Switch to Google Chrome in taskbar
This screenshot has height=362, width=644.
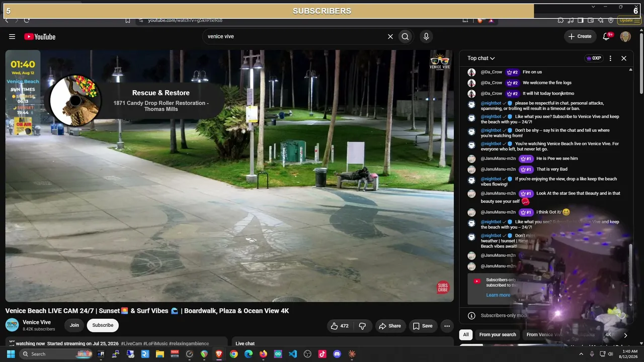[233, 354]
